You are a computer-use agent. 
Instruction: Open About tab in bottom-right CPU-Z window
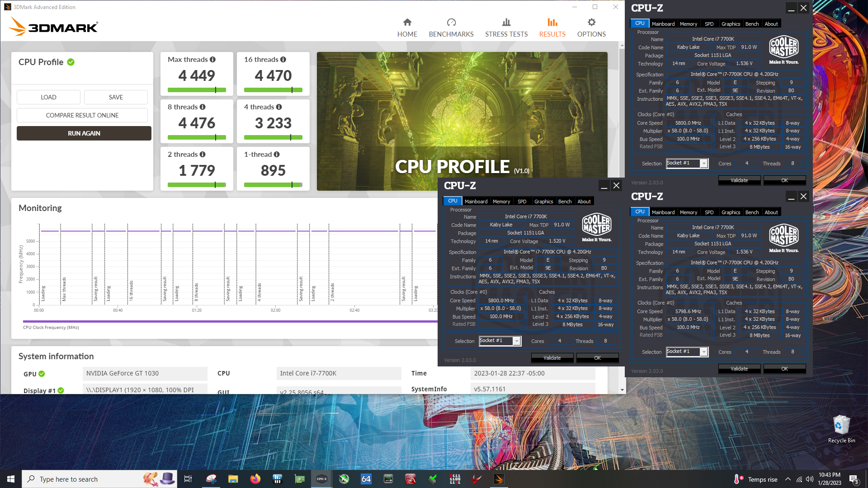pyautogui.click(x=771, y=212)
